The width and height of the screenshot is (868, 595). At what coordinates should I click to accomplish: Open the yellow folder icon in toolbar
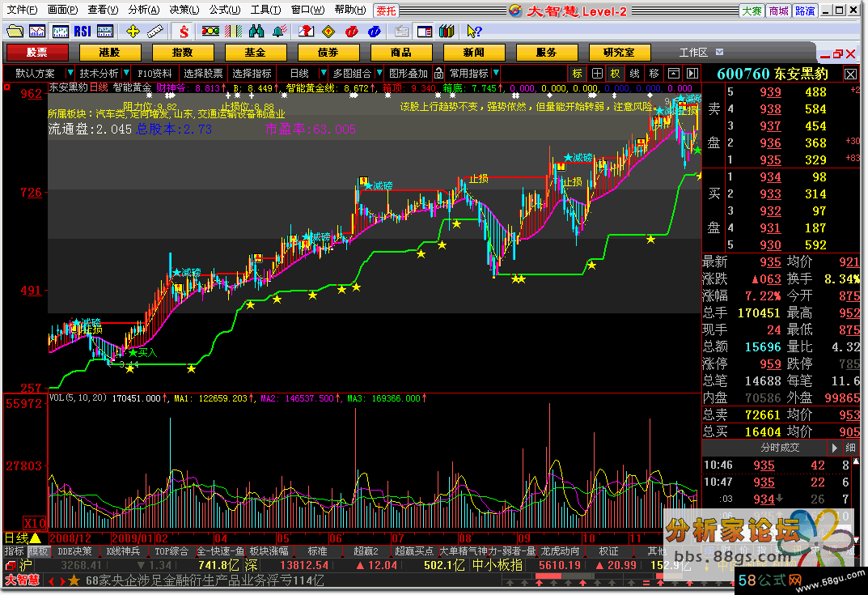coord(15,32)
